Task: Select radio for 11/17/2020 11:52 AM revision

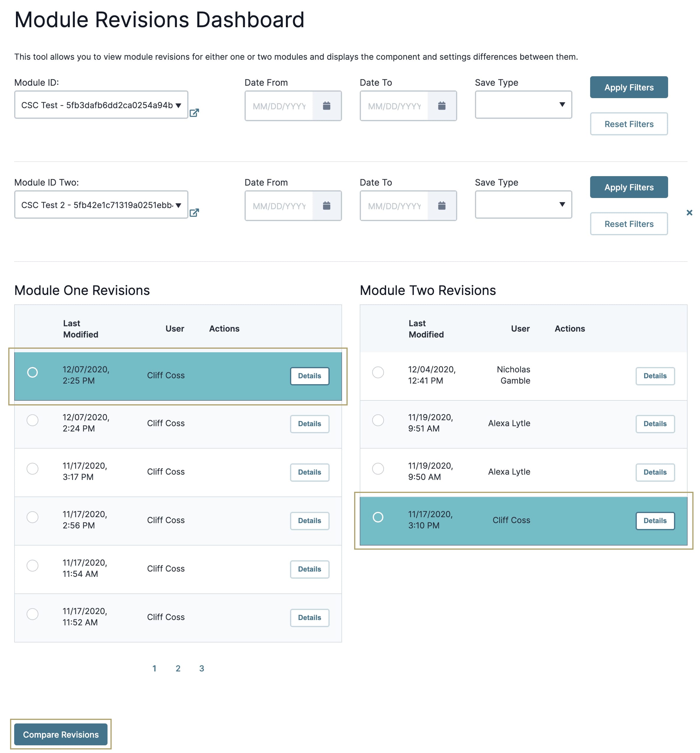Action: [32, 614]
